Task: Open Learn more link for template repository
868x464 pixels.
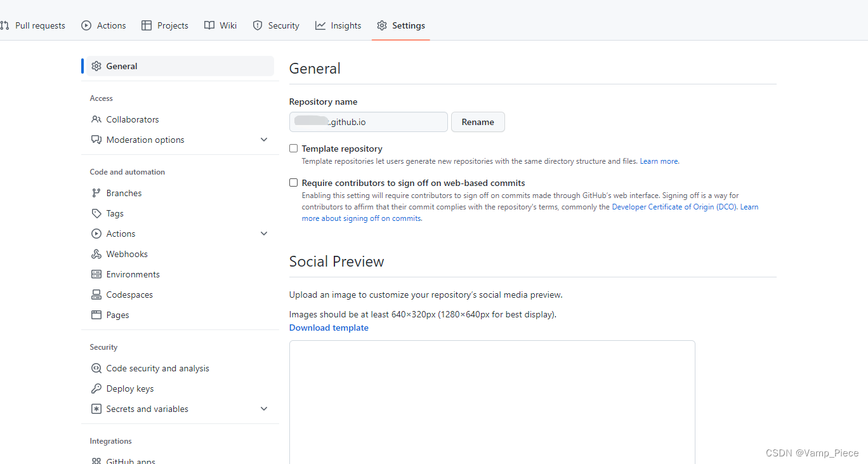Action: (659, 161)
